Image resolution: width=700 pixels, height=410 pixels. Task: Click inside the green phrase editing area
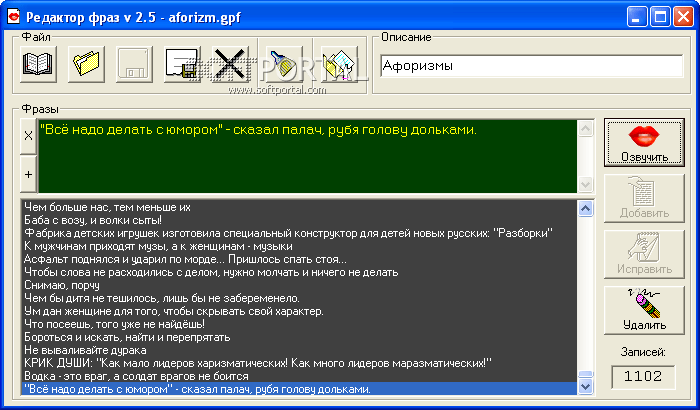(308, 156)
